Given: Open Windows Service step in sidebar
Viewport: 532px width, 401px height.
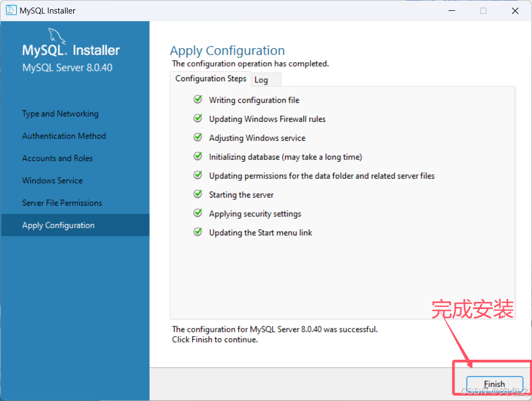Looking at the screenshot, I should (x=52, y=181).
